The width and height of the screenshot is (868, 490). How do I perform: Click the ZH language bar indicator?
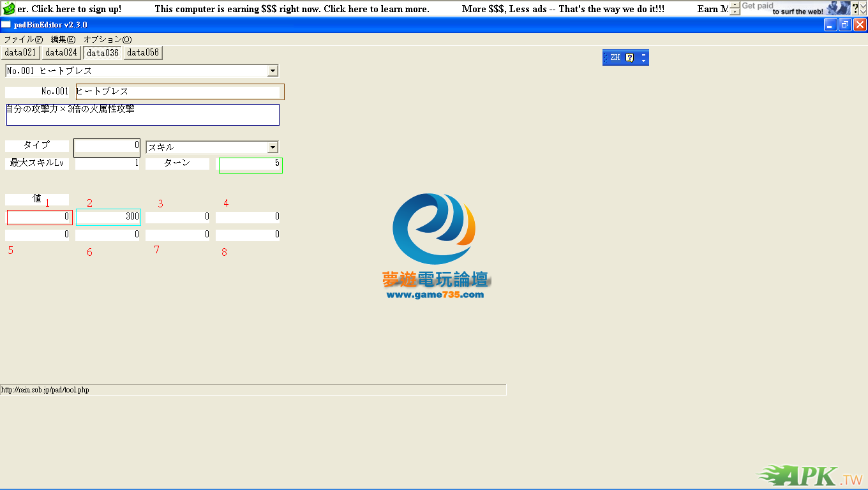click(615, 57)
